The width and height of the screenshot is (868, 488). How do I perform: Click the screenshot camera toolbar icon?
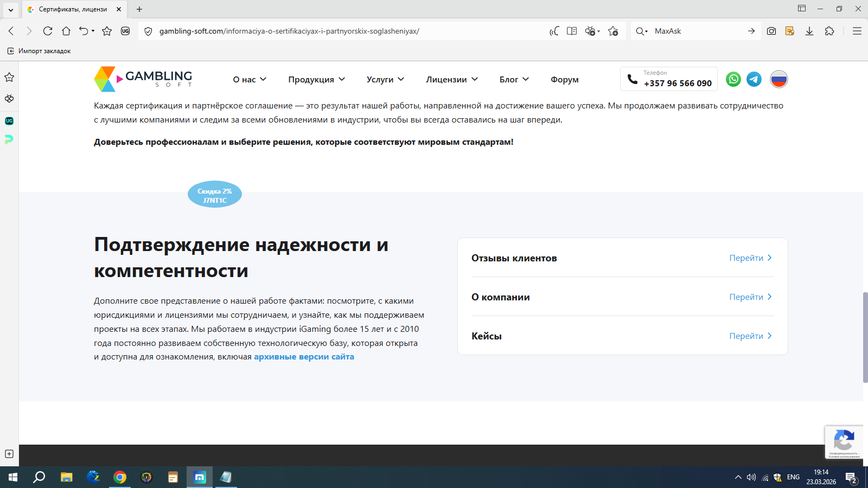coord(771,31)
